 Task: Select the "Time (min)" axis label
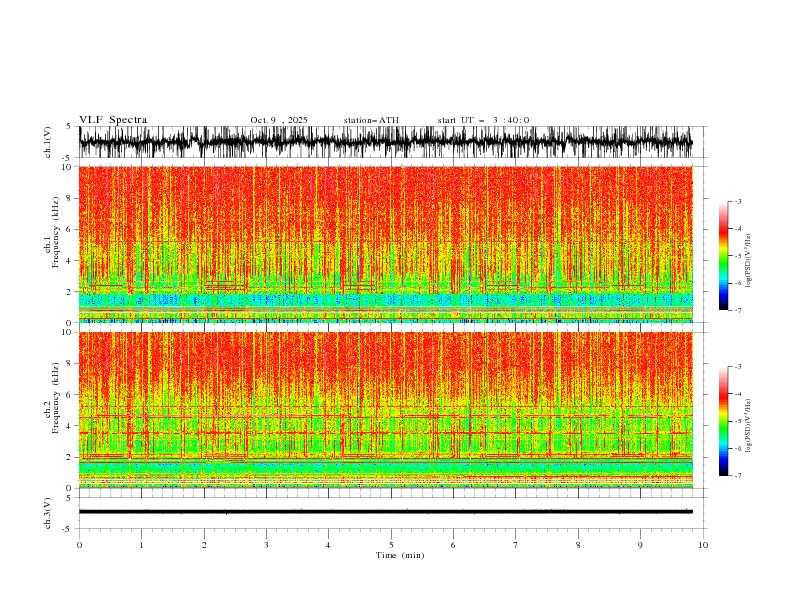click(400, 555)
